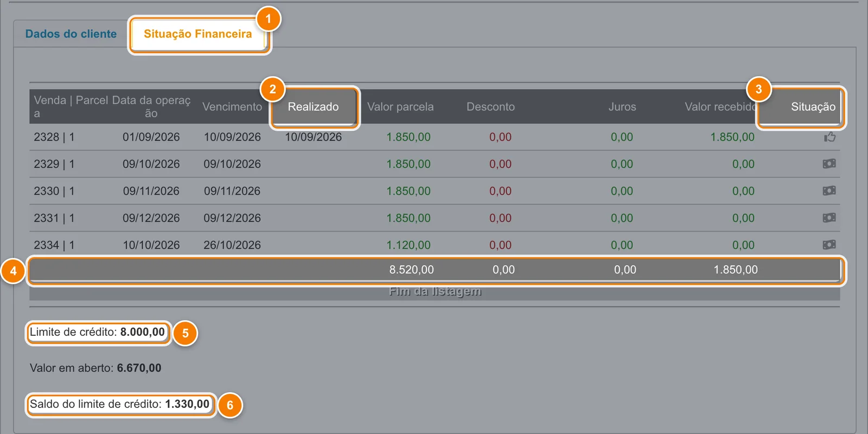
Task: Click the money status icon for sale 2329
Action: pyautogui.click(x=829, y=164)
